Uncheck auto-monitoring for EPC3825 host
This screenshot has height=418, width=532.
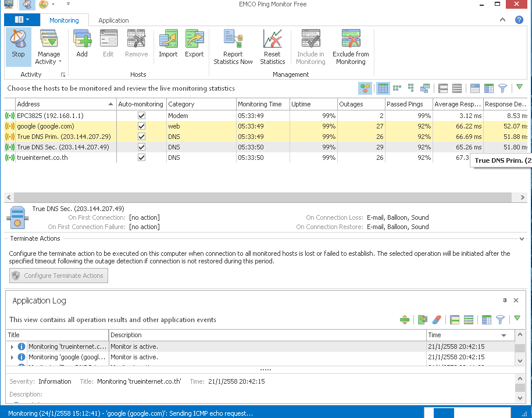coord(141,116)
